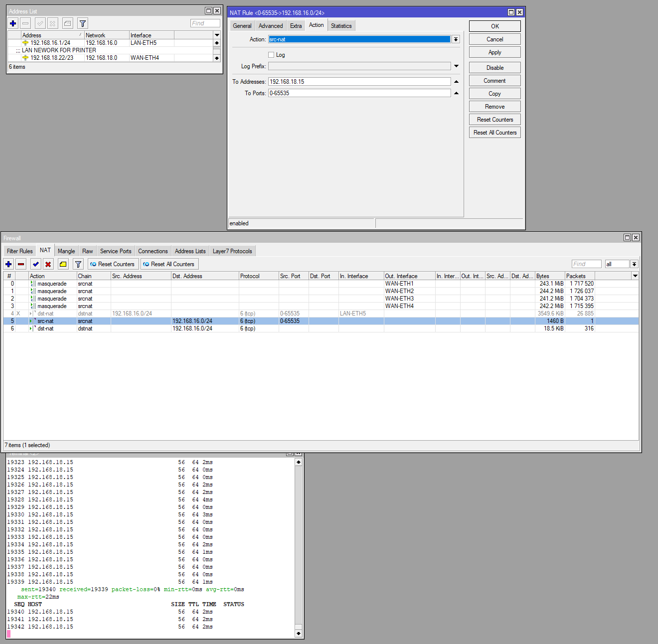Switch to the General tab in NAT Rule
Screen dimensions: 658x644
(x=242, y=26)
